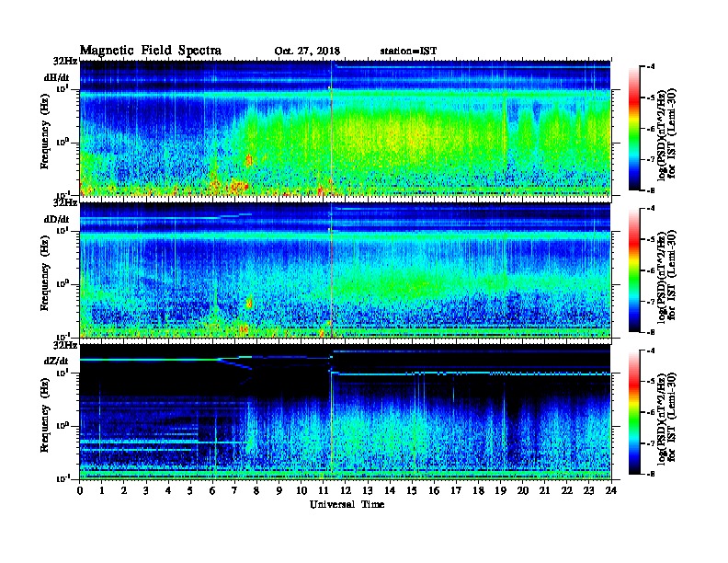
Task: Click the "32Hz" label above dZ/dt
Action: pyautogui.click(x=65, y=345)
